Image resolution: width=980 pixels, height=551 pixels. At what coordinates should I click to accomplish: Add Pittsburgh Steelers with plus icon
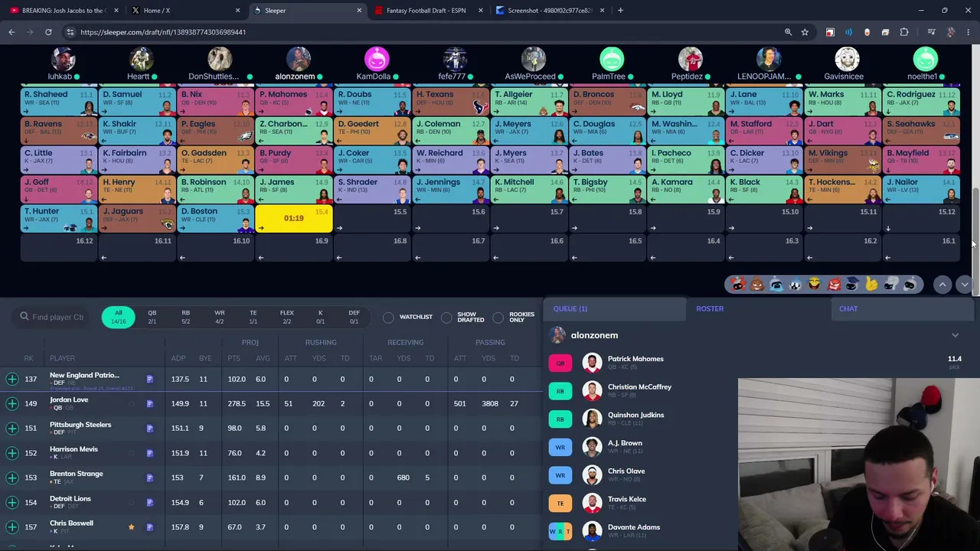pyautogui.click(x=12, y=428)
